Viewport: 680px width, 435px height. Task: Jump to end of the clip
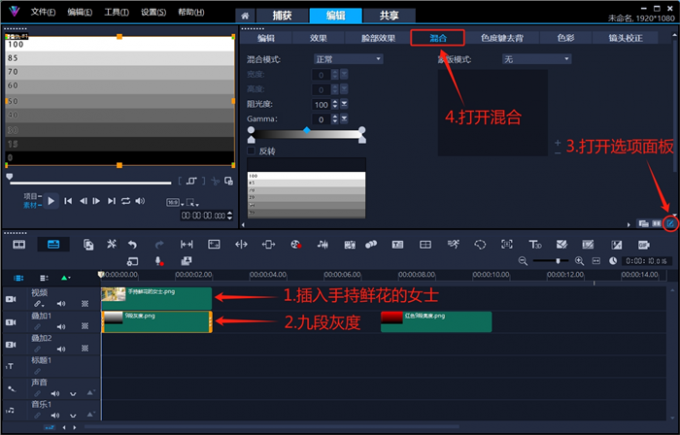(x=111, y=201)
